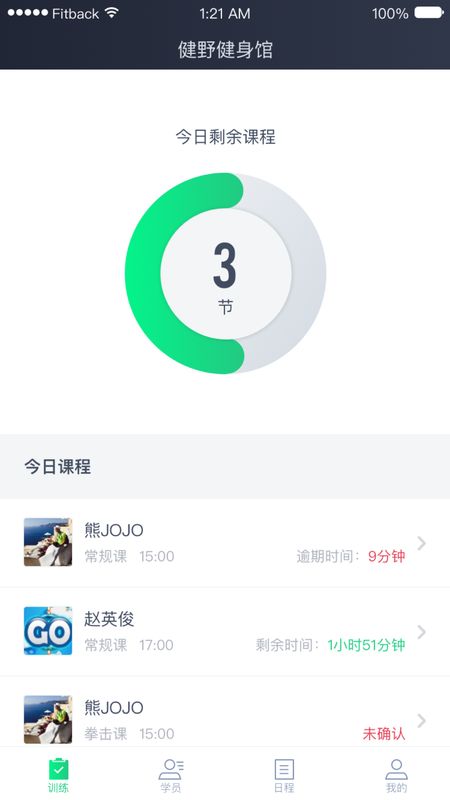450x800 pixels.
Task: Open chevron for 熊JOJO 常规课 row
Action: pos(421,543)
